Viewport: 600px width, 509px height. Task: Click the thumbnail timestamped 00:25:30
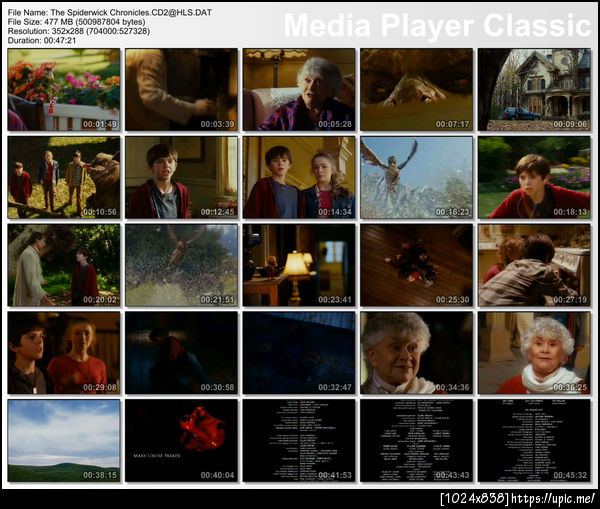point(416,265)
